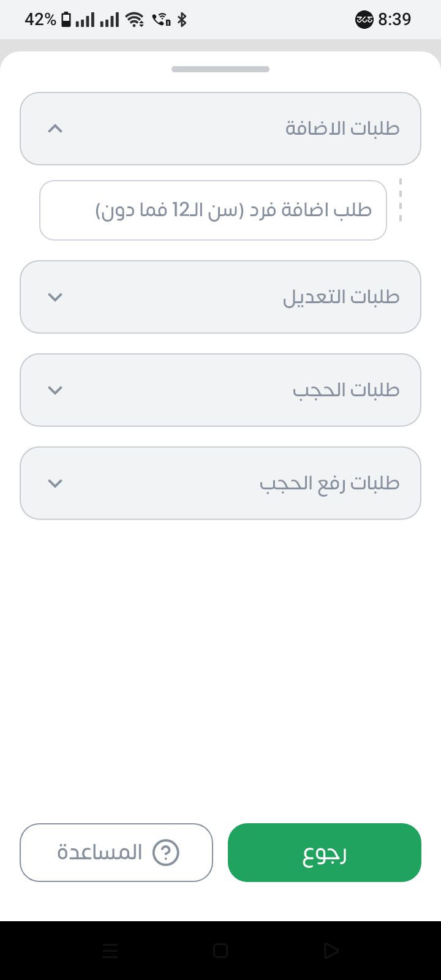
Task: Collapse the طلبات الاضافة chevron arrow
Action: 55,129
